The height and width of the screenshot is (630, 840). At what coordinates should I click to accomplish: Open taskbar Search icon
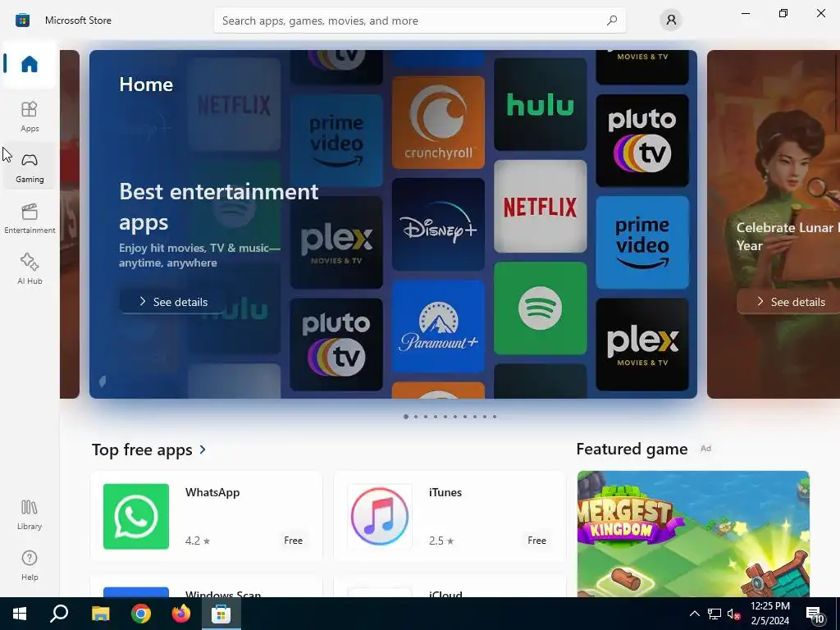click(59, 614)
